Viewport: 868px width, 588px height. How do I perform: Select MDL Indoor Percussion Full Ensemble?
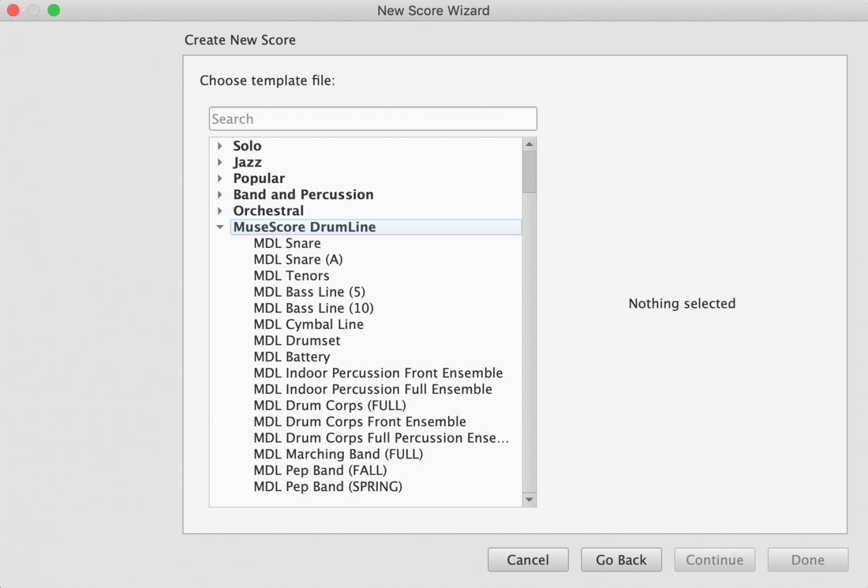[372, 389]
